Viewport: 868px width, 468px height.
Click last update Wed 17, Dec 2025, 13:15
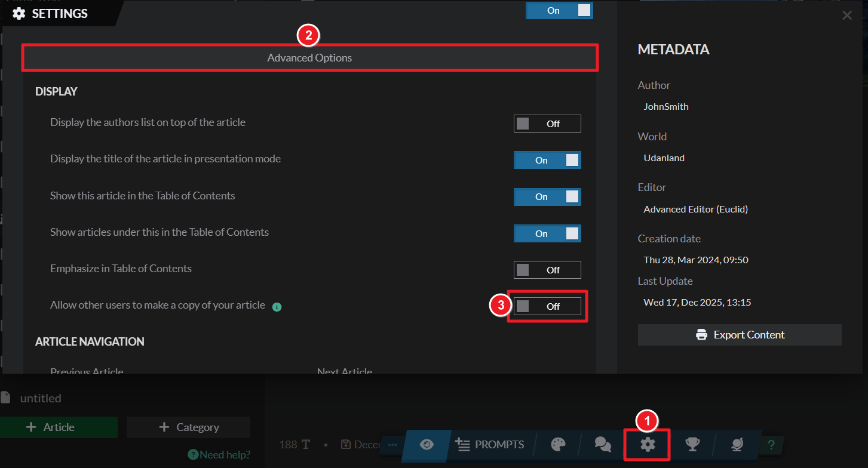click(697, 303)
